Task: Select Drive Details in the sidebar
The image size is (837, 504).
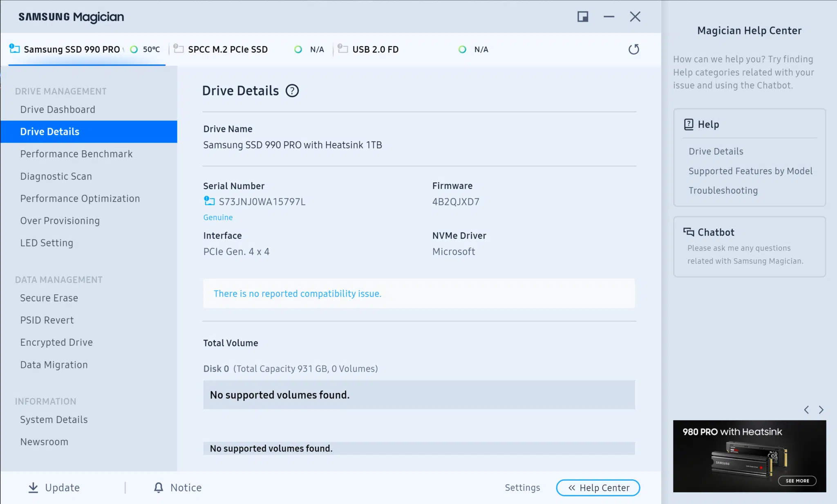Action: tap(89, 132)
